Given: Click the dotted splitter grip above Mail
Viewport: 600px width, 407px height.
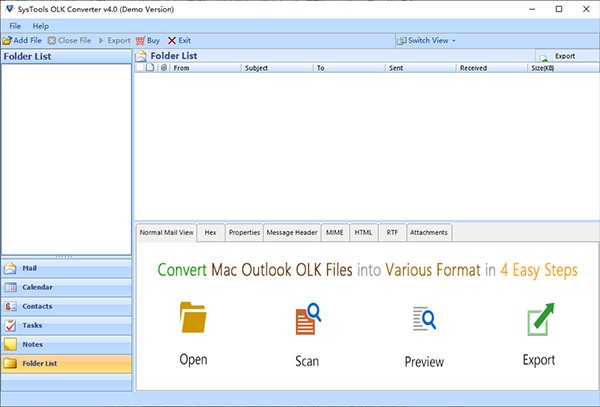Looking at the screenshot, I should point(64,257).
